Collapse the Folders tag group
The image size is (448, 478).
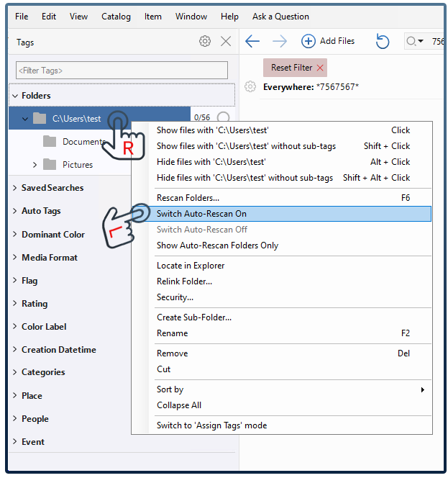[15, 96]
